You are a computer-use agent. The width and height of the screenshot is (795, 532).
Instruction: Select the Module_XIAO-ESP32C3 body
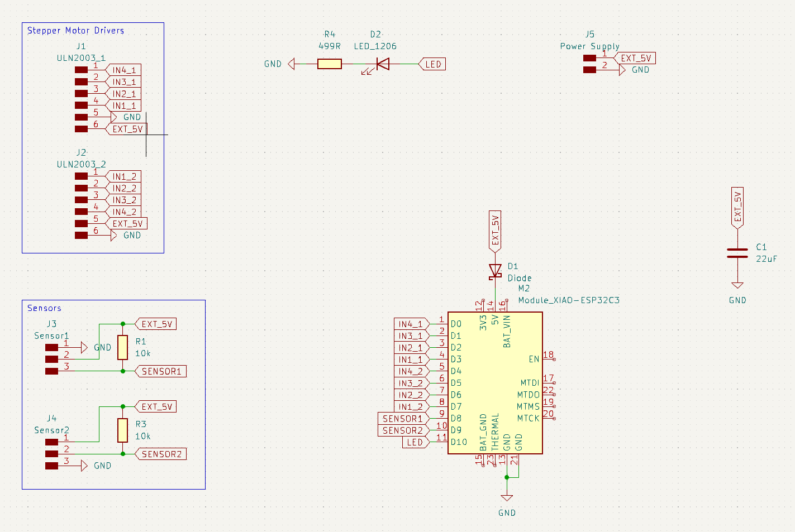coord(494,382)
